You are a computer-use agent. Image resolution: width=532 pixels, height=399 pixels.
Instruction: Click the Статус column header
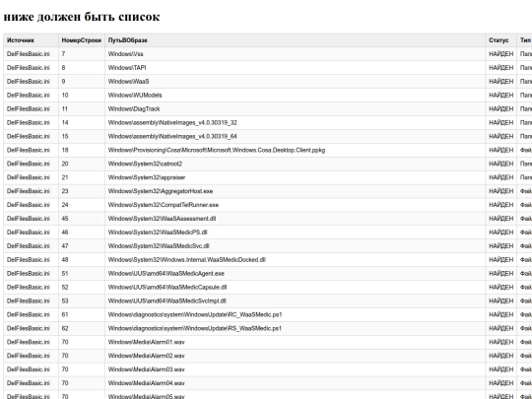point(501,40)
